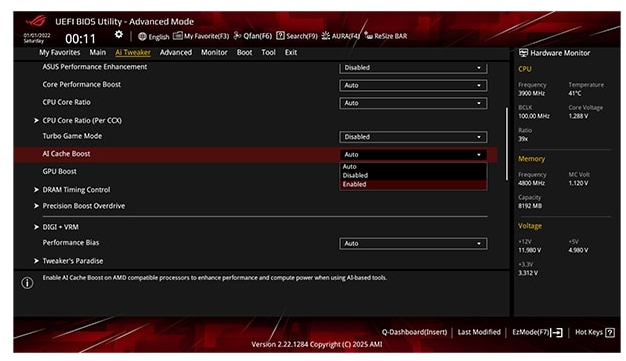Screen dimensions: 626x361
Task: Open CPU Core Ratio dropdown
Action: [x=413, y=103]
